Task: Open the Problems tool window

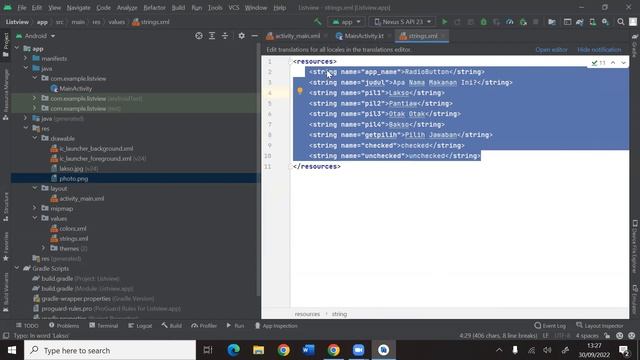Action: coord(64,326)
